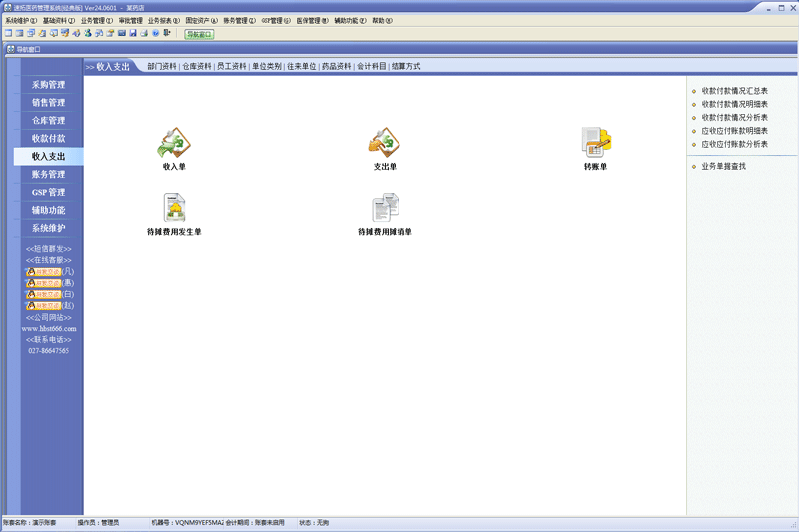
Task: Open 收款付款情况明细表 report
Action: [735, 105]
